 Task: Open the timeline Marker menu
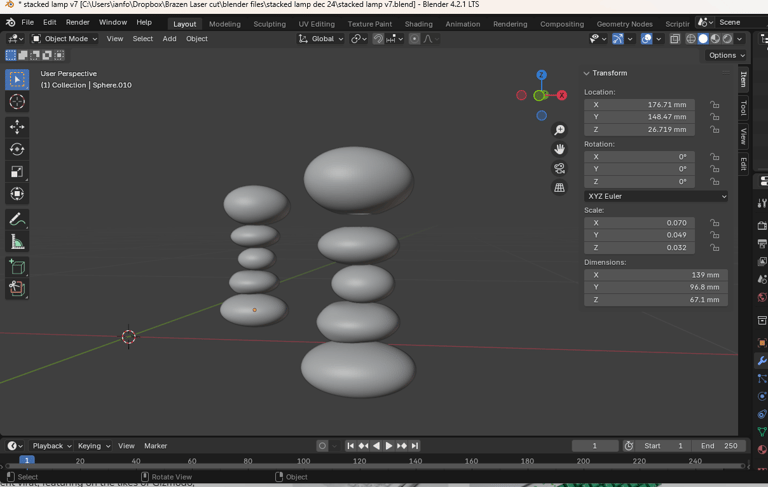(155, 446)
